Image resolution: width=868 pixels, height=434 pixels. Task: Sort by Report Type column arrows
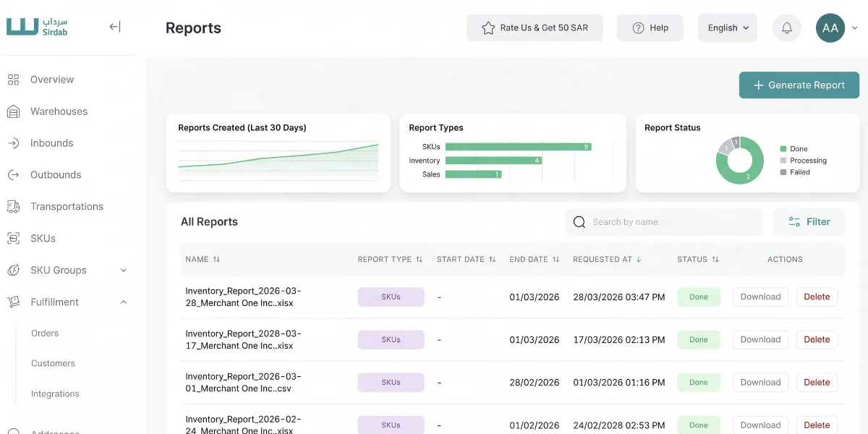(x=419, y=259)
